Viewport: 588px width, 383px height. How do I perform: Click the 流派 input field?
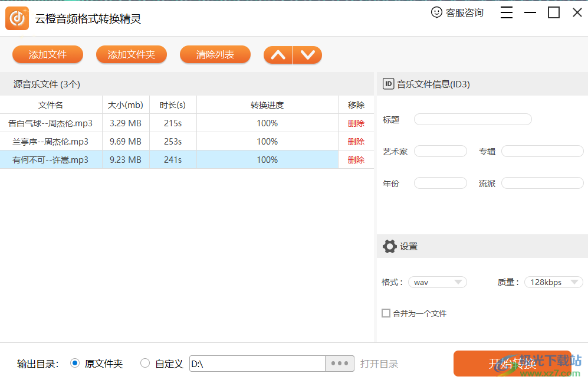(542, 183)
